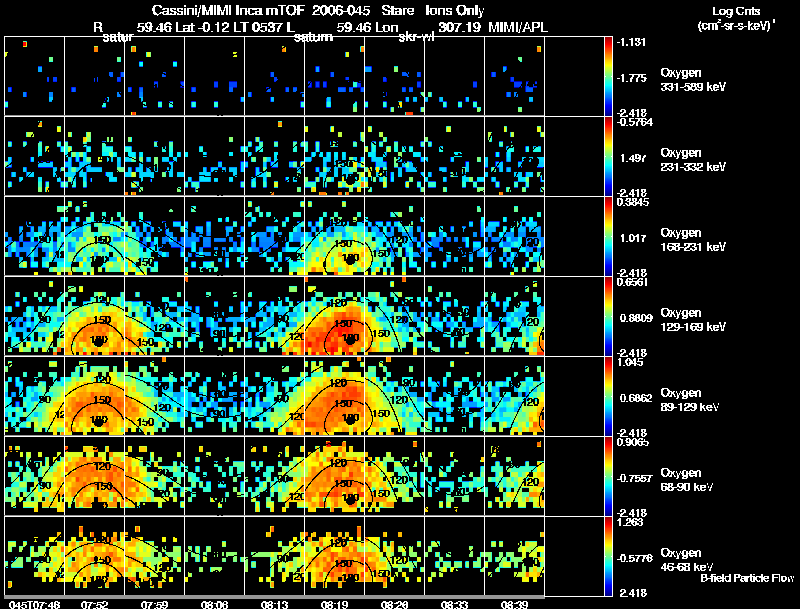Click the Oxygen 331-589 keV color bar
800x609 pixels.
click(x=608, y=76)
